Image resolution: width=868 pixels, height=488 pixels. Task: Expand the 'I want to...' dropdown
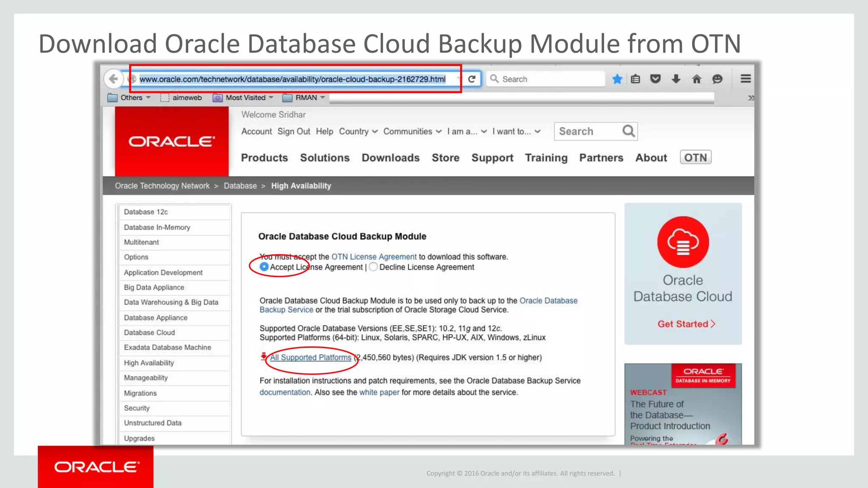pyautogui.click(x=516, y=131)
